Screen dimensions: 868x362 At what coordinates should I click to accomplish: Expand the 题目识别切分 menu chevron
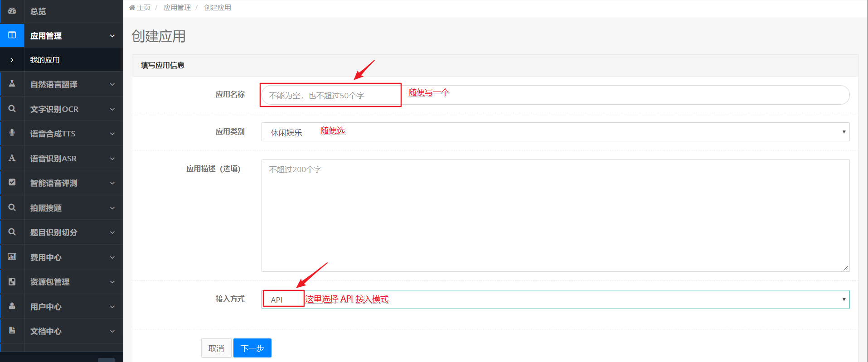[112, 232]
